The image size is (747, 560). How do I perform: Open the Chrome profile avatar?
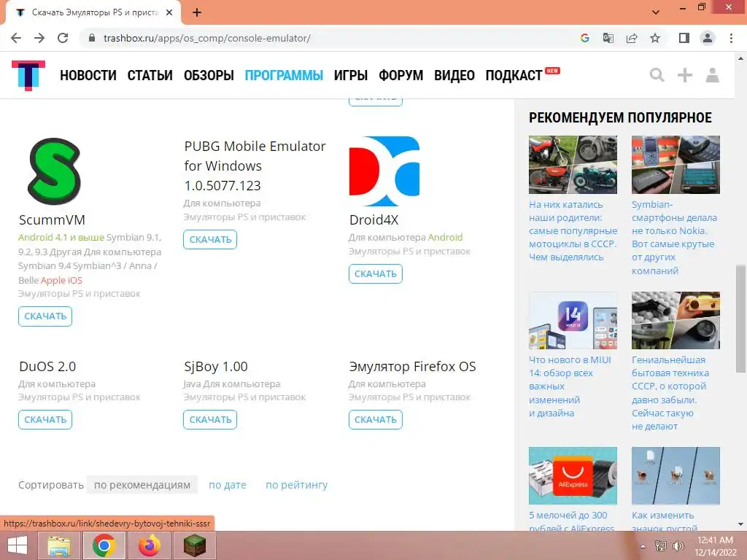(708, 38)
